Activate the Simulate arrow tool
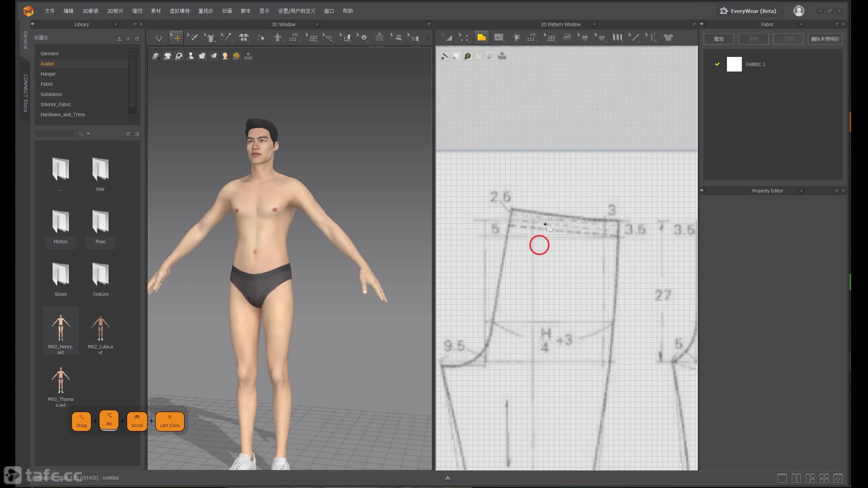The height and width of the screenshot is (488, 868). click(159, 38)
